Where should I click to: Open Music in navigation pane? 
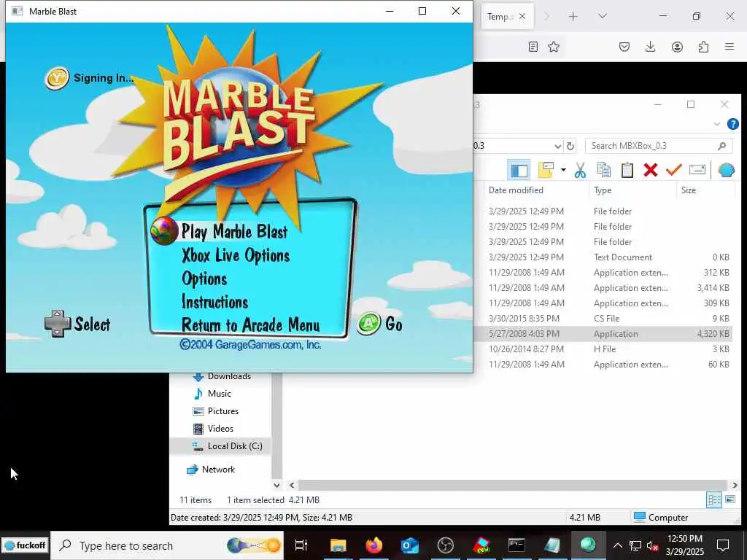tap(219, 393)
